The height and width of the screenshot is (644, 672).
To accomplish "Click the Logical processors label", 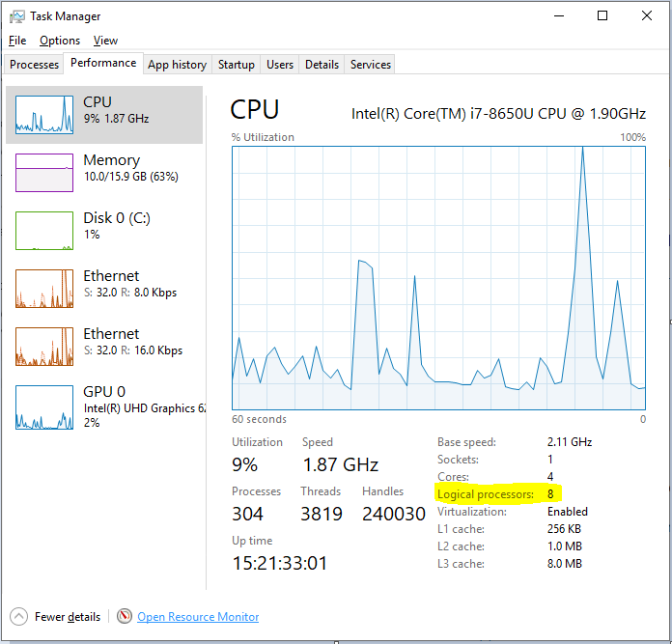I will 486,494.
